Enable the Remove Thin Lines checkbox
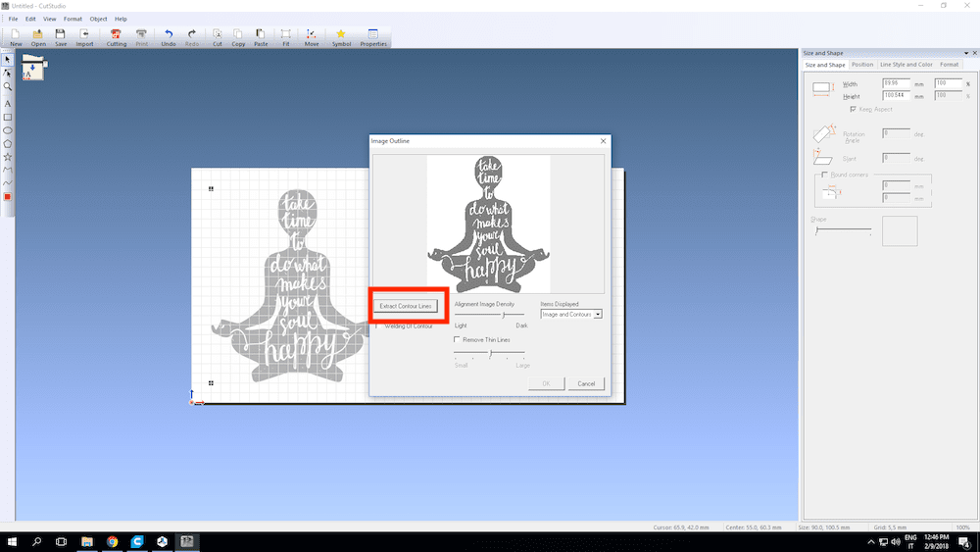The image size is (980, 552). [x=457, y=339]
